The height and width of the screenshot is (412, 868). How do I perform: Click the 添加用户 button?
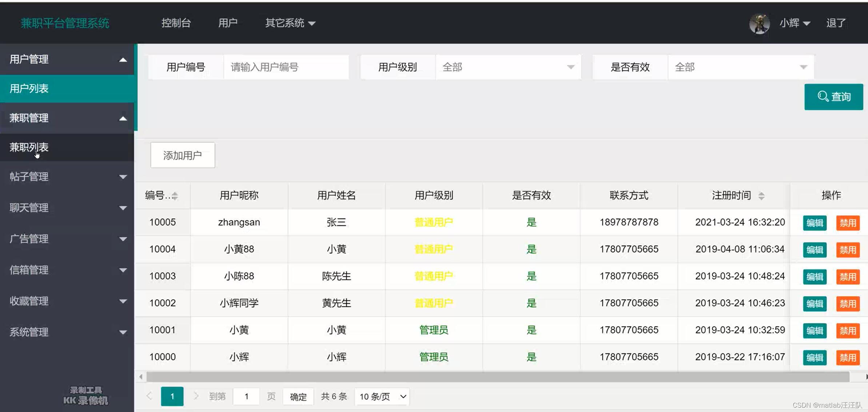[183, 155]
